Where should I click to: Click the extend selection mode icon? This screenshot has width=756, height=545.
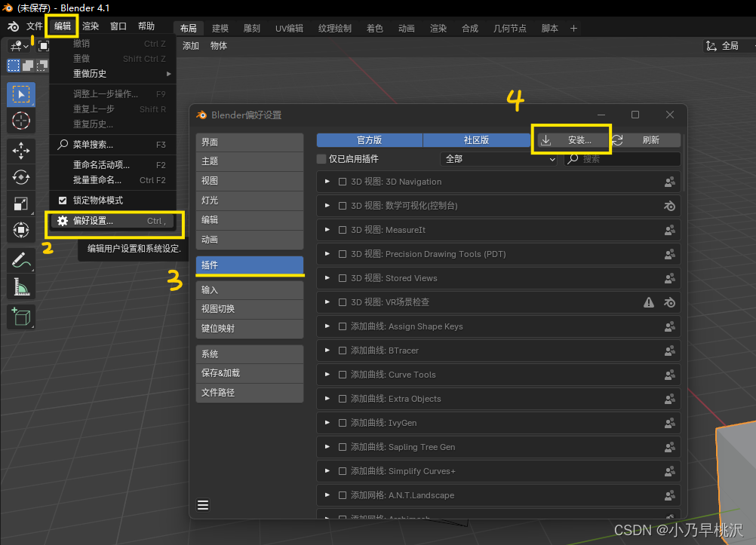(x=28, y=65)
